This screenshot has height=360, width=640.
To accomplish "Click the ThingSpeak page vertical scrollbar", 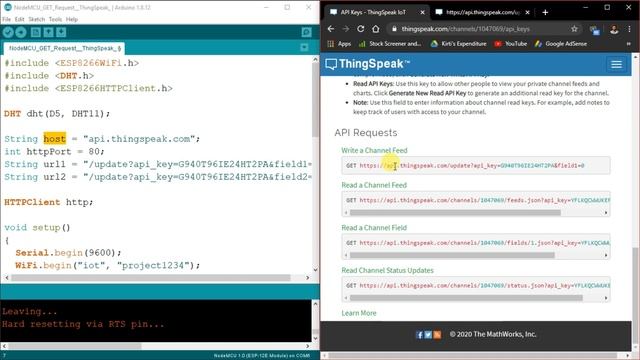I will click(x=635, y=294).
